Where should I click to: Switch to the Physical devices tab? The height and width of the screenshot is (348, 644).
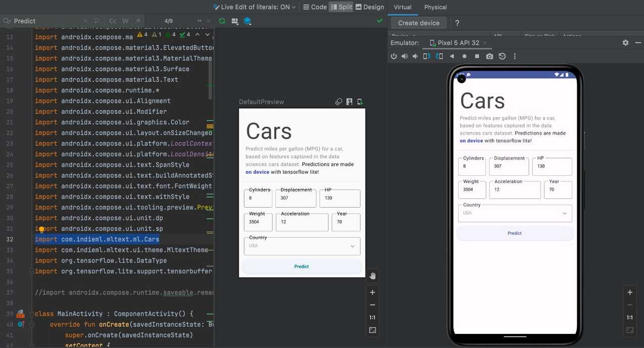435,7
